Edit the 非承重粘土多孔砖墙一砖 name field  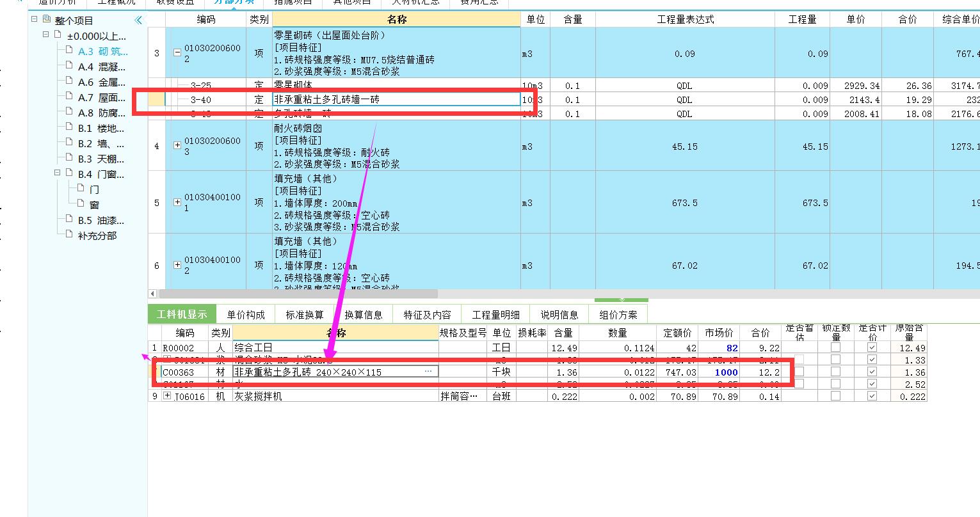point(396,99)
